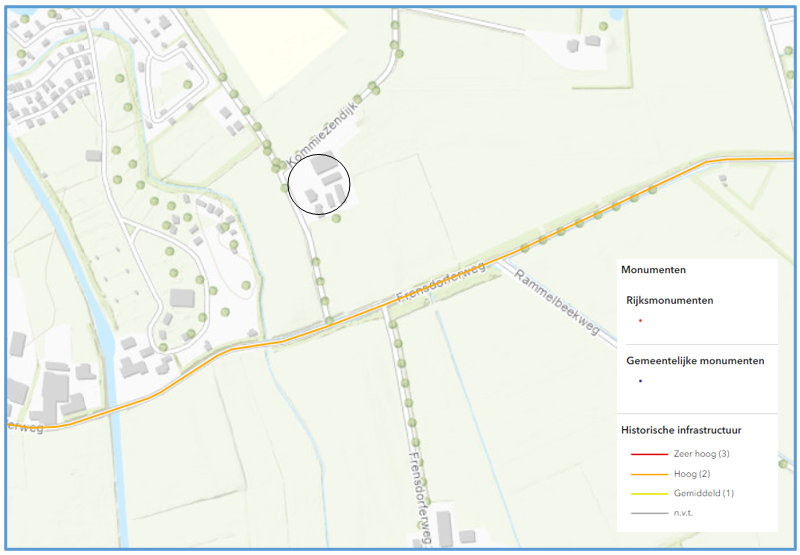Image resolution: width=800 pixels, height=555 pixels.
Task: Click the Historische infrastructuur legend heading
Action: coord(681,430)
